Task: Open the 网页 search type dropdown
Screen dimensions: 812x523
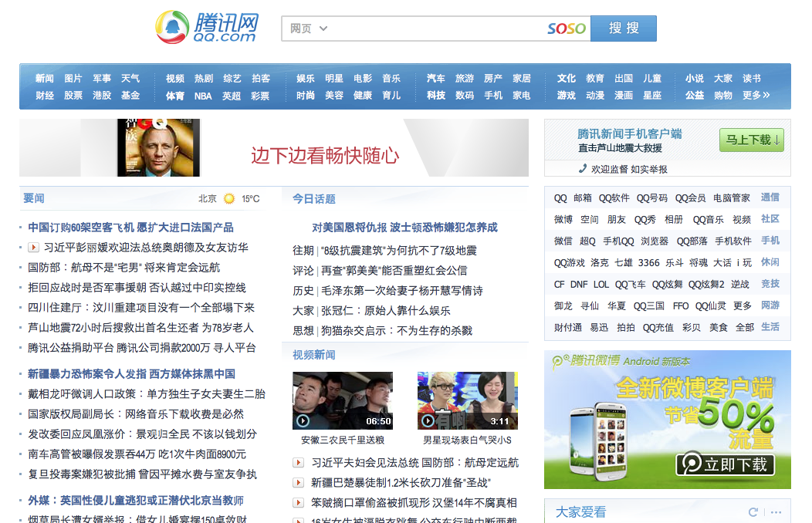Action: pos(309,29)
